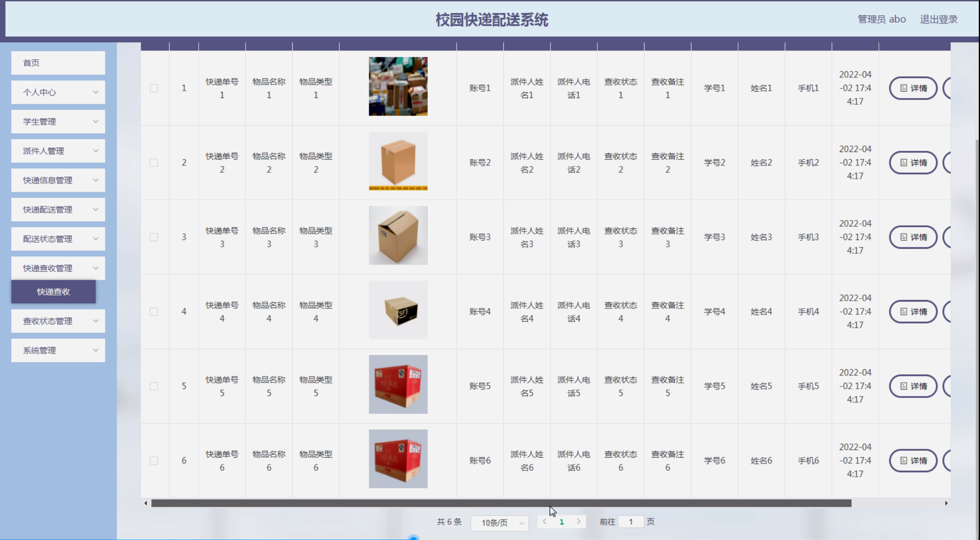980x540 pixels.
Task: Expand the 学生管理 menu
Action: [x=58, y=122]
